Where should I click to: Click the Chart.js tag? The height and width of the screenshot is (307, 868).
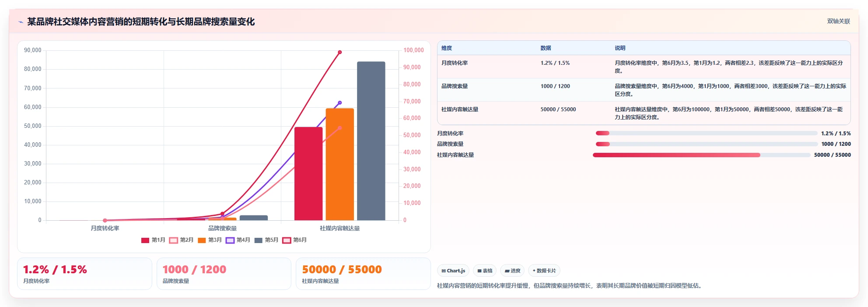click(x=453, y=271)
